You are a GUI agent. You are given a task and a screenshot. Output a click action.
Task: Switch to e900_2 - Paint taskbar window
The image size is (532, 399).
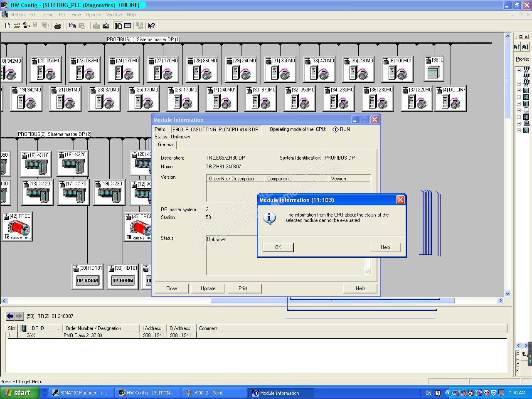tap(214, 393)
